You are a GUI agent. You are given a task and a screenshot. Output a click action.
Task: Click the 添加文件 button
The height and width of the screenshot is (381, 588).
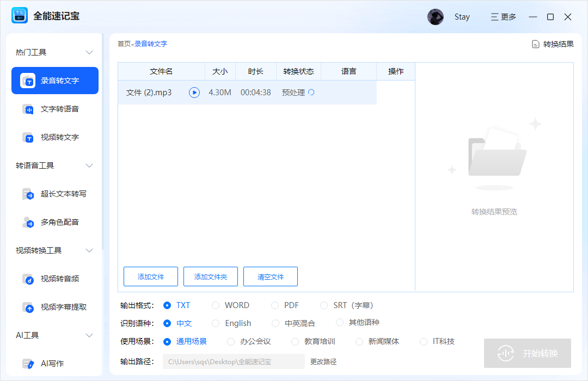[150, 276]
